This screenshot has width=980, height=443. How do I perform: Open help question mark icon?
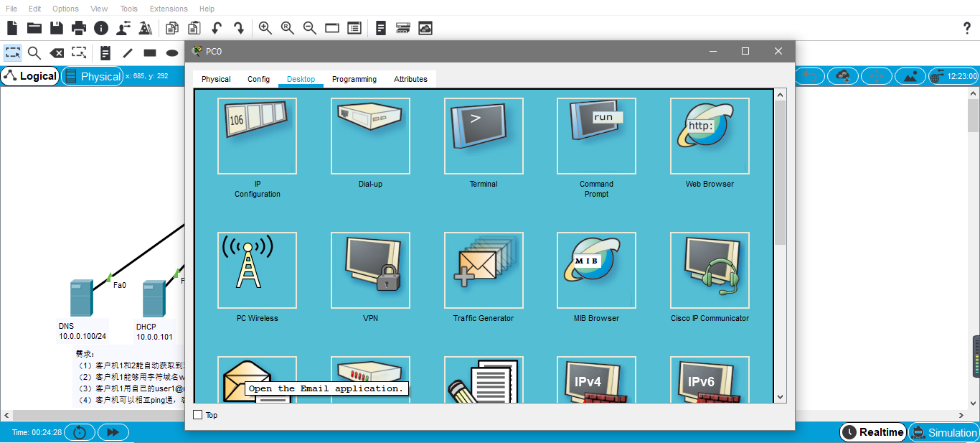pos(966,28)
